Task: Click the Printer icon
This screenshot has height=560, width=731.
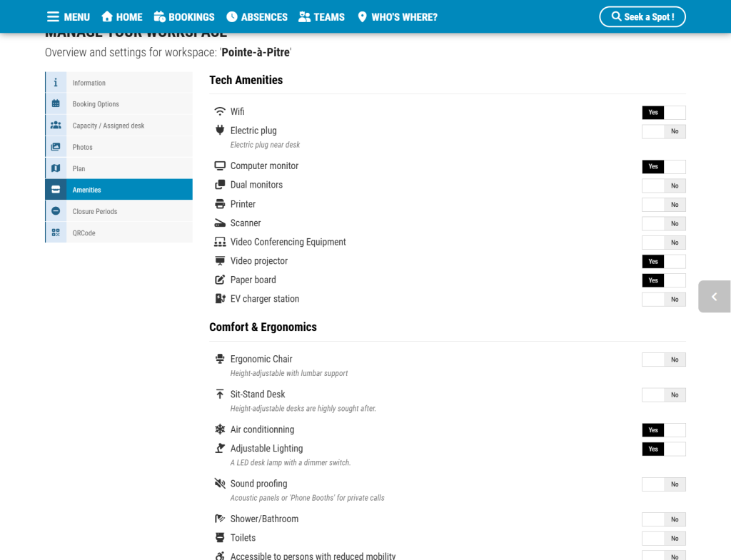Action: 220,203
